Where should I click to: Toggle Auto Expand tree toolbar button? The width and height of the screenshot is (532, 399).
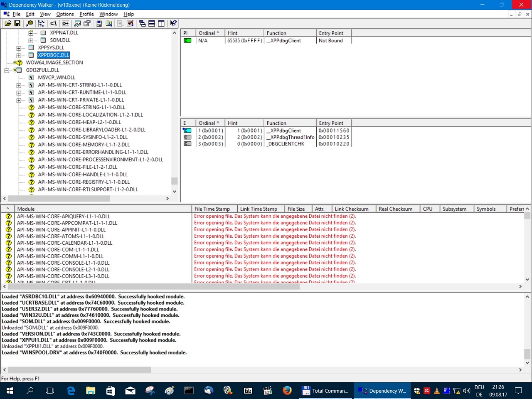41,23
